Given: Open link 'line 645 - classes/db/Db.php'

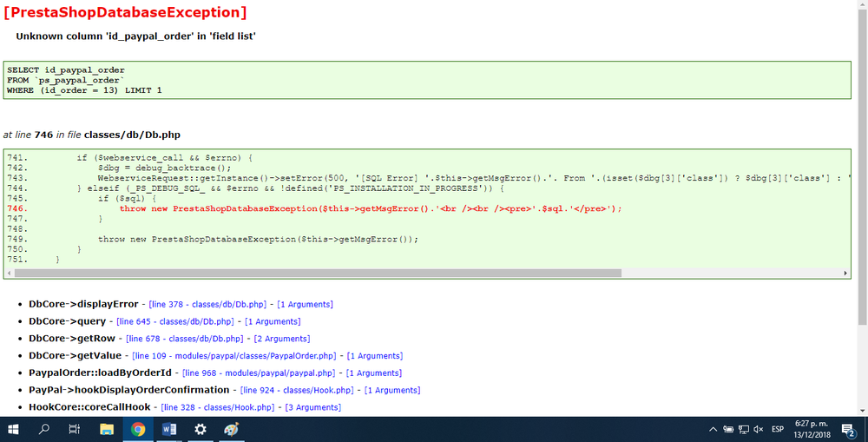Looking at the screenshot, I should tap(175, 321).
